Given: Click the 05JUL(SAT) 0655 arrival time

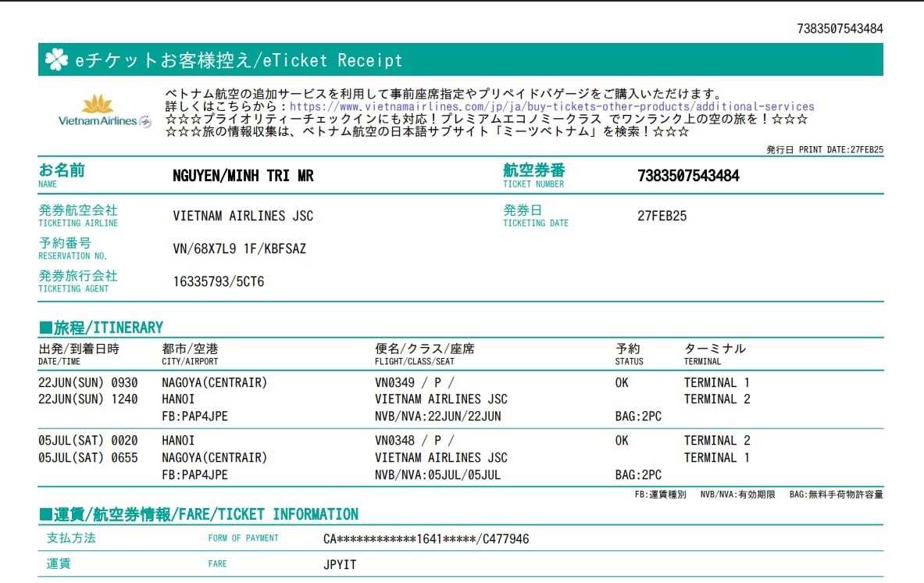Looking at the screenshot, I should click(x=87, y=457).
